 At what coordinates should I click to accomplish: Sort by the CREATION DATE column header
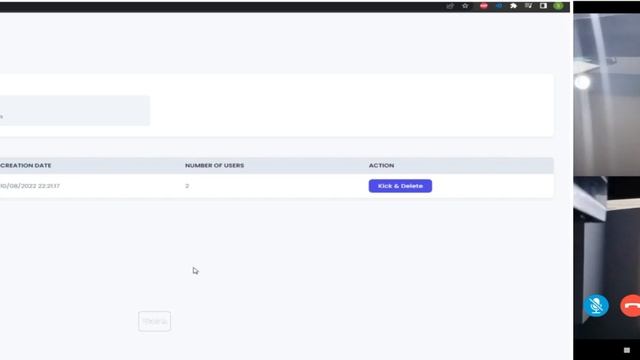(26, 165)
